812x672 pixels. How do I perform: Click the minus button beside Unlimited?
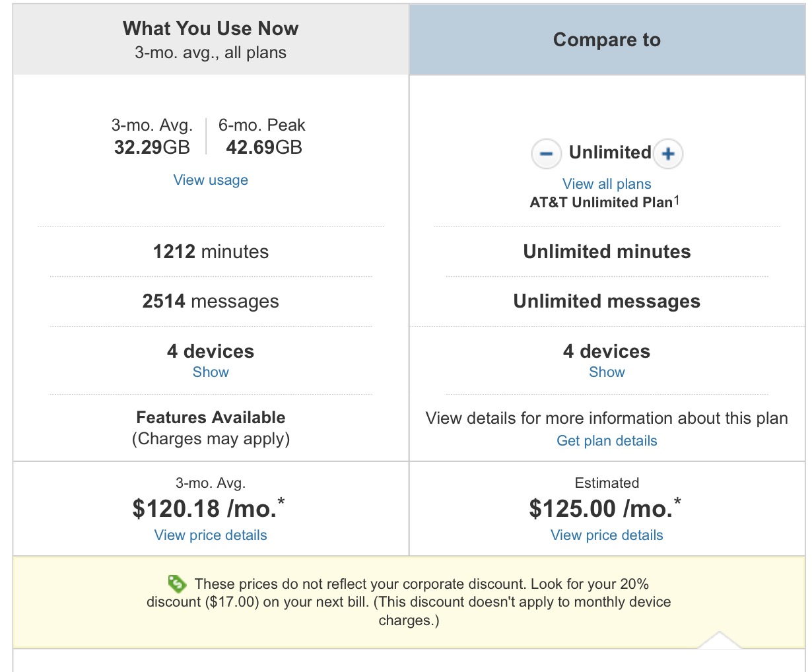point(546,154)
